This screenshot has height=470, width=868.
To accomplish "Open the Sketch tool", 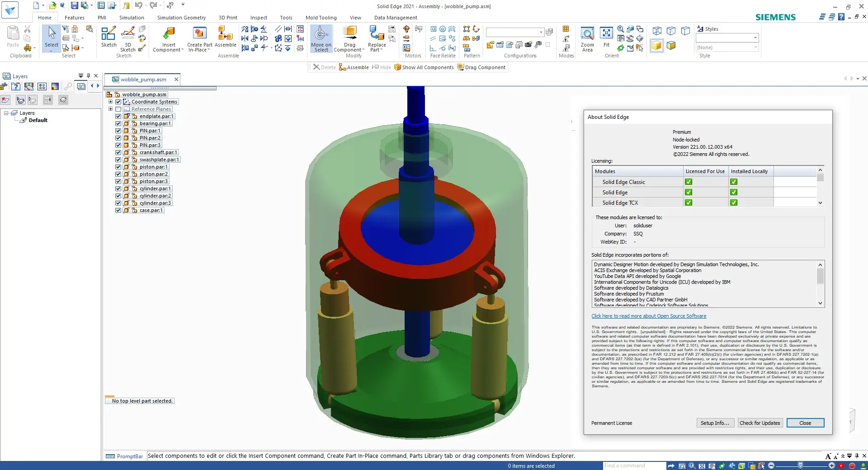I will pos(108,37).
